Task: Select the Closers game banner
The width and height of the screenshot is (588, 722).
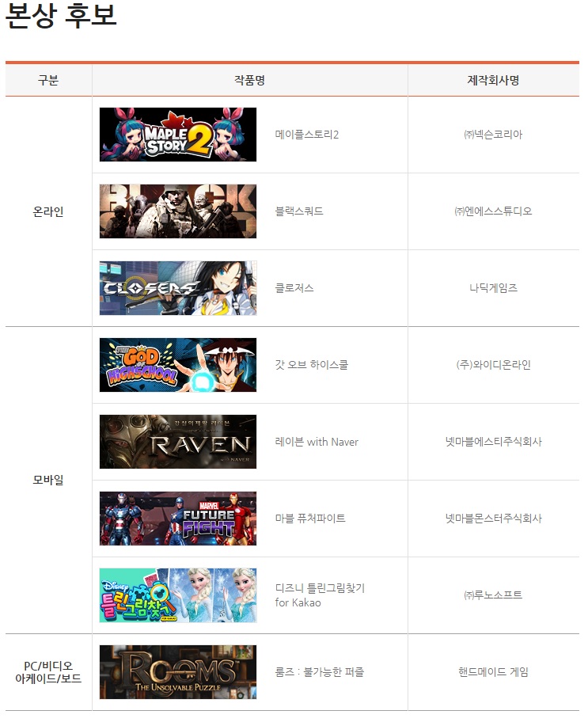Action: coord(178,288)
